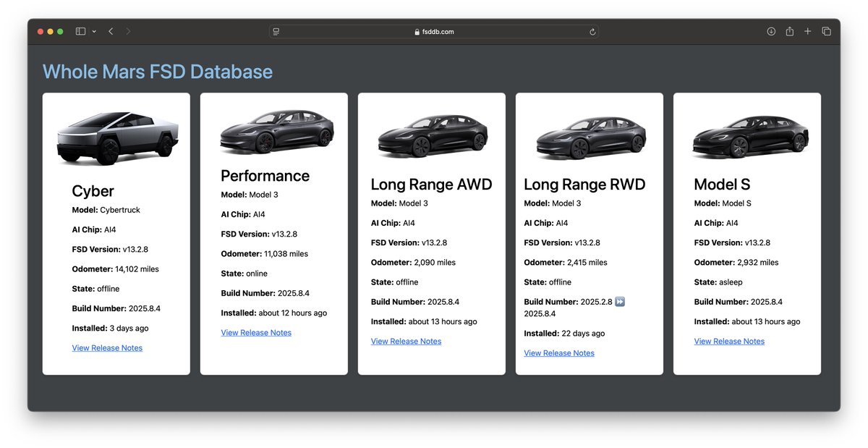The width and height of the screenshot is (868, 448).
Task: Open the Model S car image
Action: click(x=750, y=136)
